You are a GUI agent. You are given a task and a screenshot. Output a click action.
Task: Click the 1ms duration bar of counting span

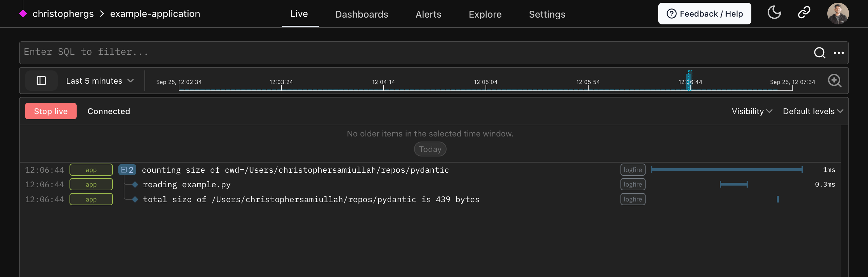click(x=727, y=170)
